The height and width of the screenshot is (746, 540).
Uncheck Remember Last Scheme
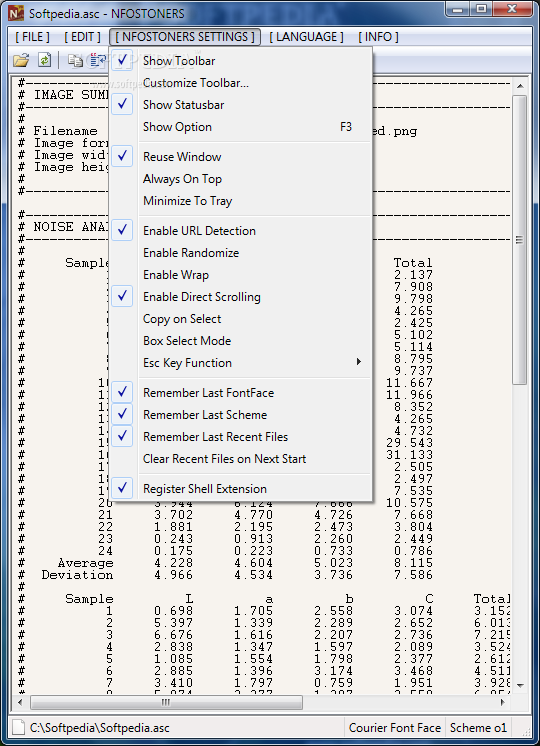(241, 414)
